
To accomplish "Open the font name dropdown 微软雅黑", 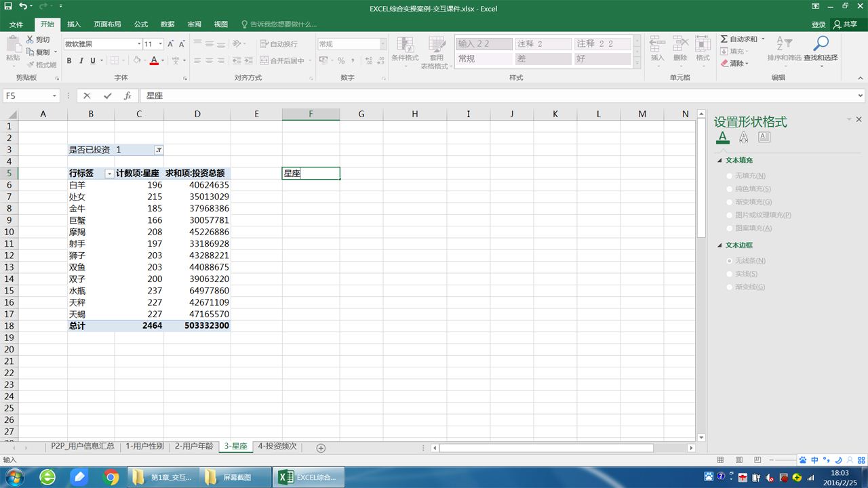I will [139, 44].
